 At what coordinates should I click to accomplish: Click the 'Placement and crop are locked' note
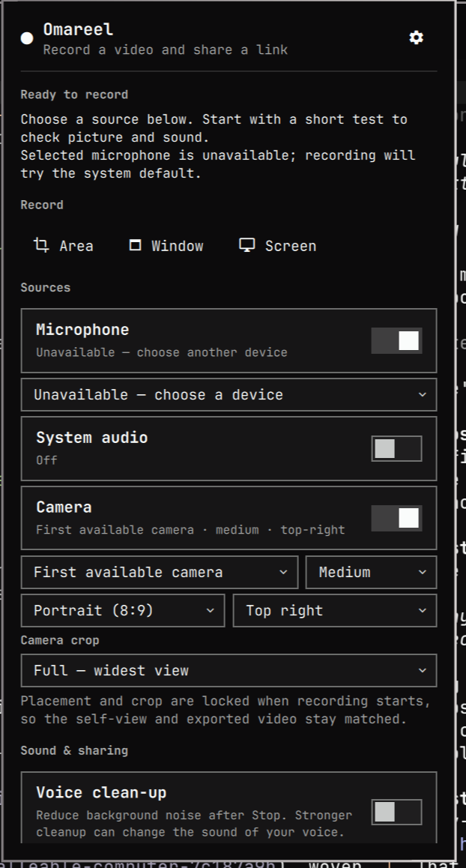tap(226, 710)
